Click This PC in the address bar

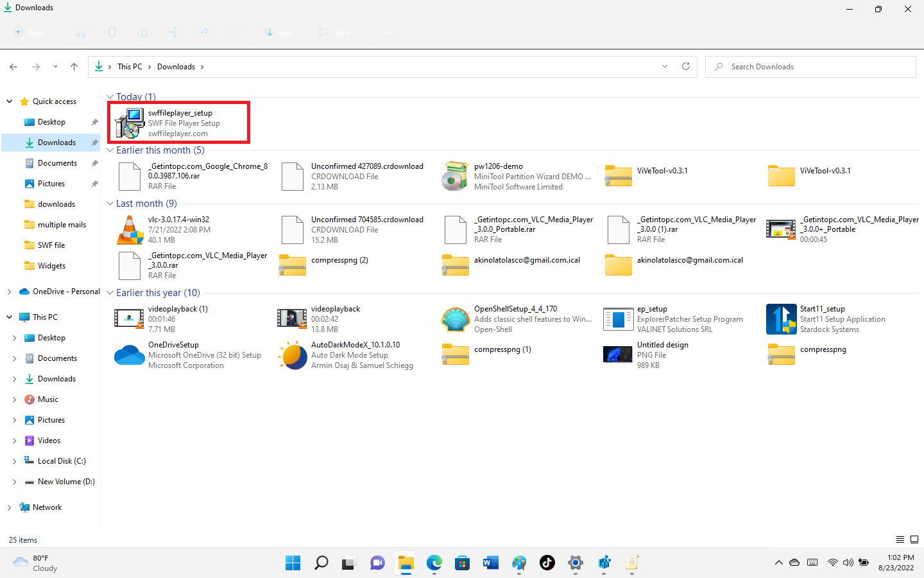pyautogui.click(x=130, y=67)
